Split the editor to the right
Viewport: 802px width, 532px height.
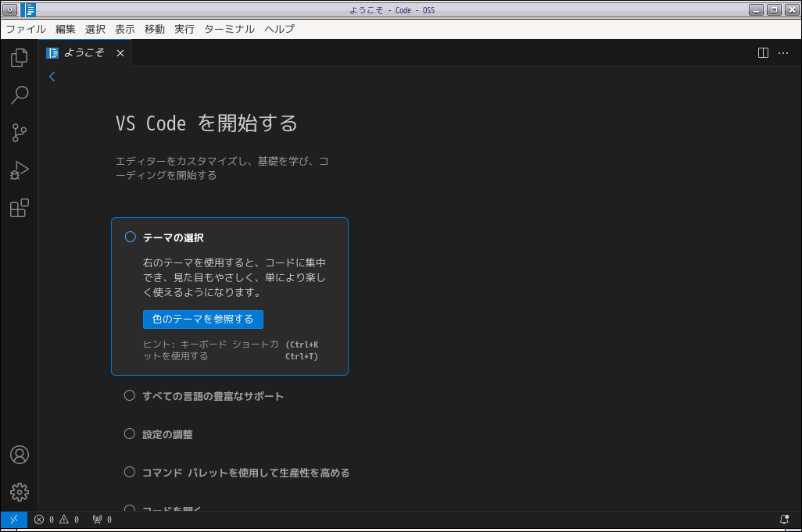click(x=763, y=52)
